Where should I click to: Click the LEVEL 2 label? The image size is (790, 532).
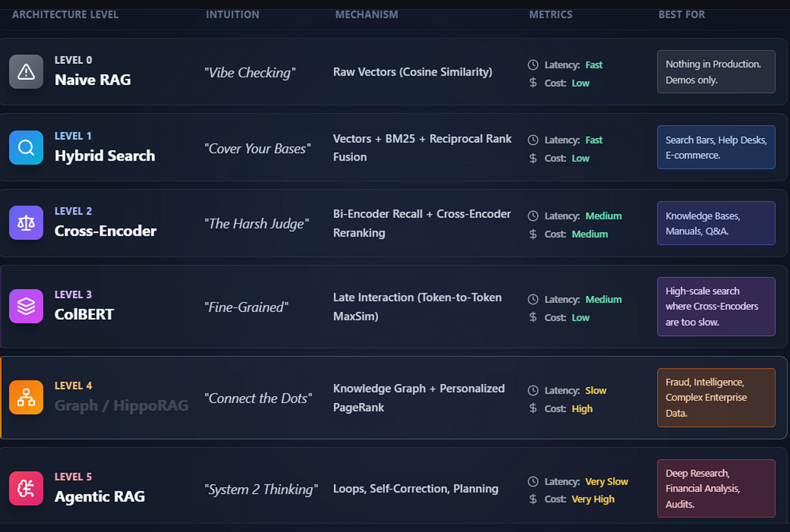[73, 211]
